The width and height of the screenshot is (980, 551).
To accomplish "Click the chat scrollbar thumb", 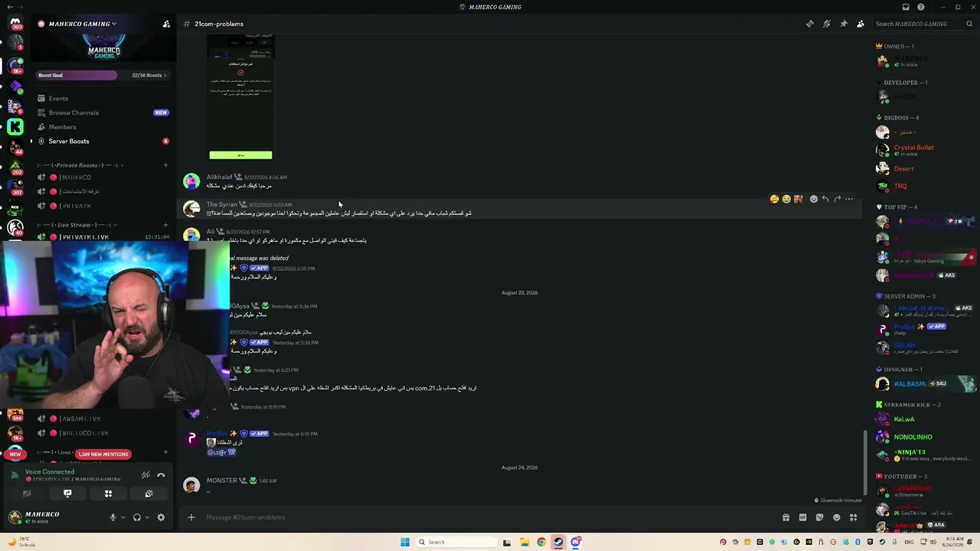I will 865,464.
